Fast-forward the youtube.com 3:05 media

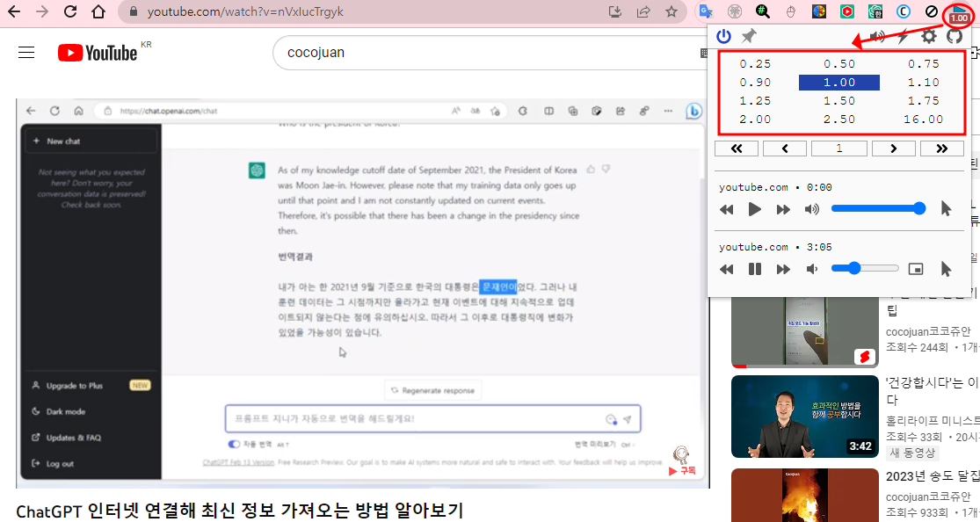pyautogui.click(x=783, y=270)
